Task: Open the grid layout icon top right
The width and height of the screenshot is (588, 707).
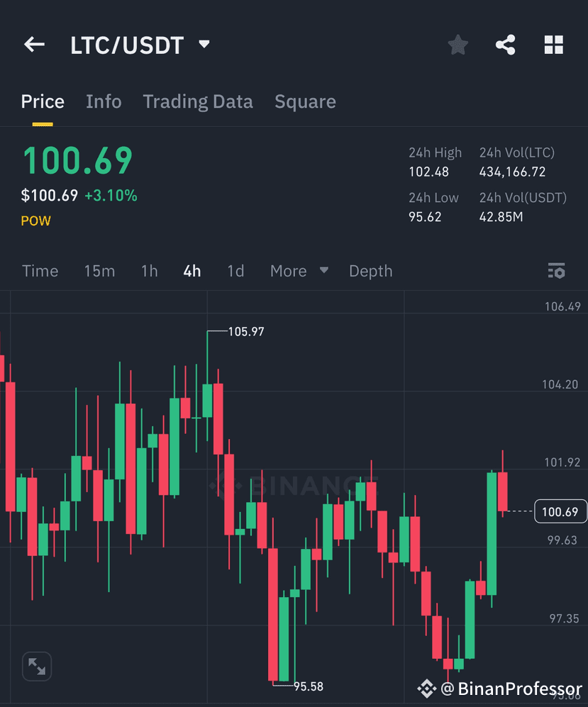Action: click(553, 44)
